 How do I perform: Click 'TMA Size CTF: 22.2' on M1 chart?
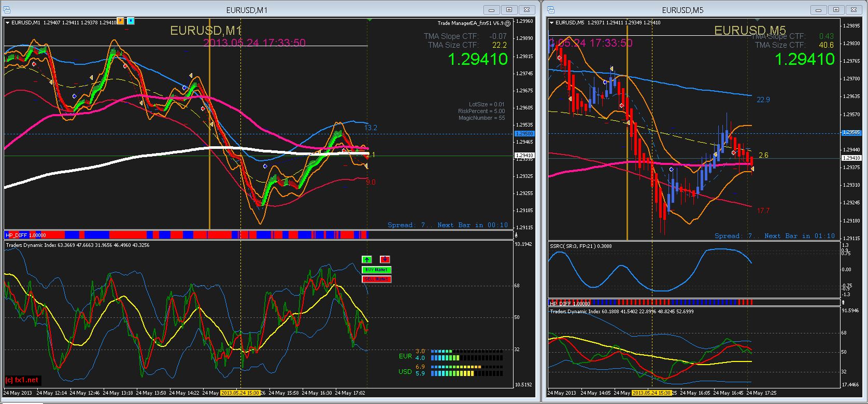467,45
